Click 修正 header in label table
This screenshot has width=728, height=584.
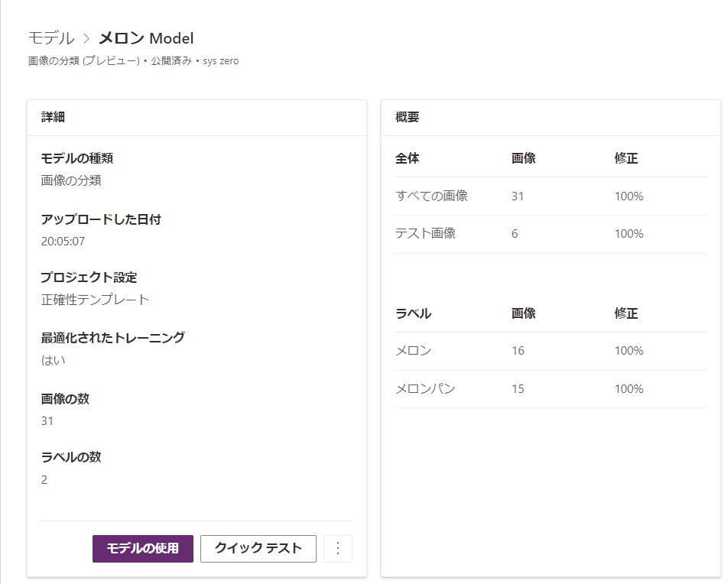pyautogui.click(x=626, y=313)
